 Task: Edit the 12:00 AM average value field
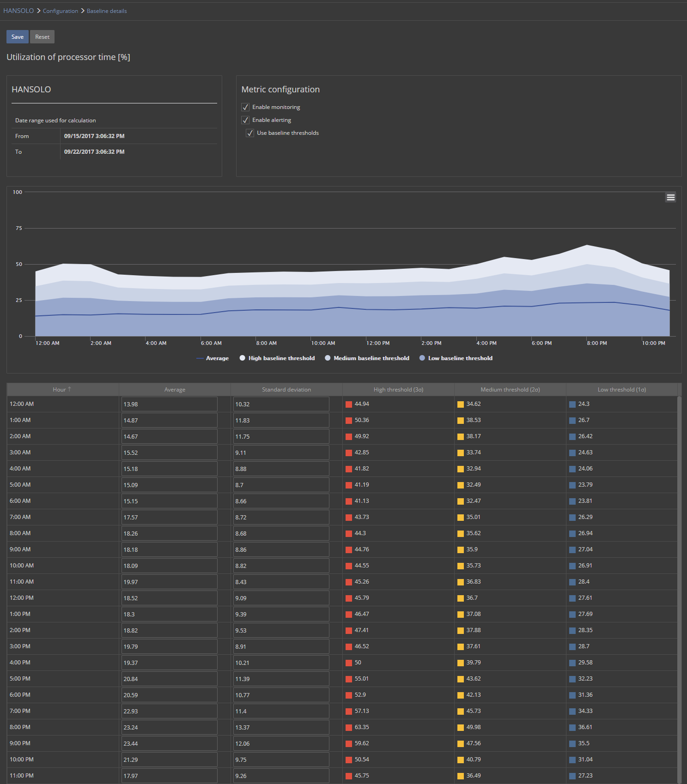pyautogui.click(x=169, y=404)
